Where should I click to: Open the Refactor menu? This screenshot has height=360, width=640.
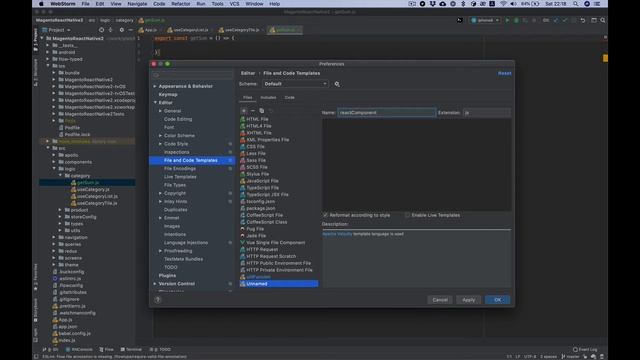[x=180, y=4]
